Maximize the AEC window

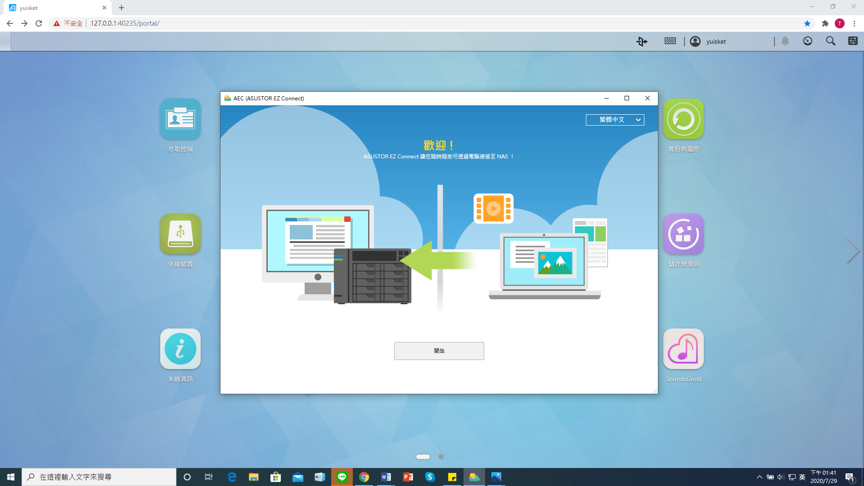(x=627, y=98)
